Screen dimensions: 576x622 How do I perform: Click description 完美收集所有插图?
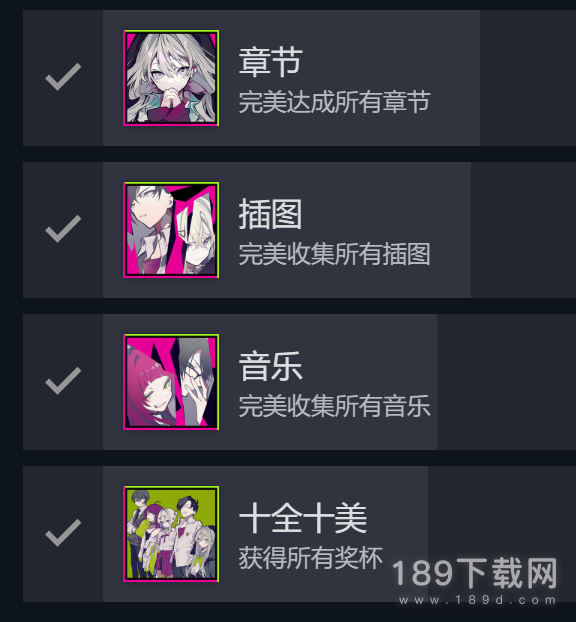334,254
